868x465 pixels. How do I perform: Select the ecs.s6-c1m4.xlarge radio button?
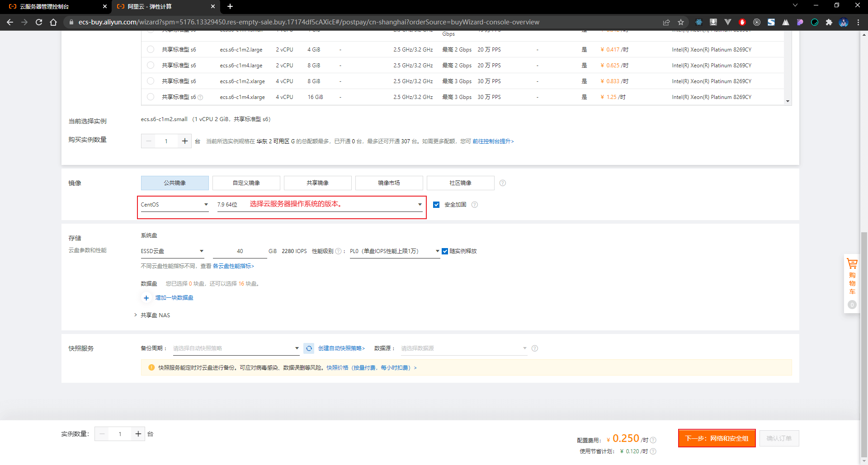tap(151, 97)
